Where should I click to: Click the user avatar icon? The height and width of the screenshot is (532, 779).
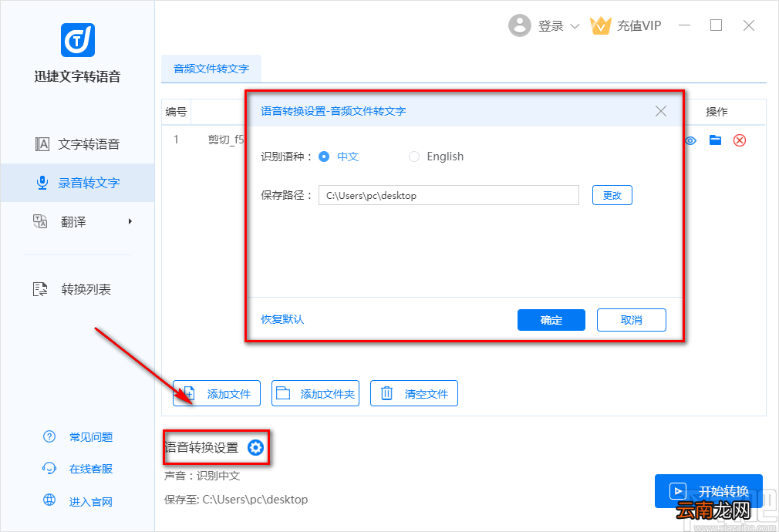520,25
